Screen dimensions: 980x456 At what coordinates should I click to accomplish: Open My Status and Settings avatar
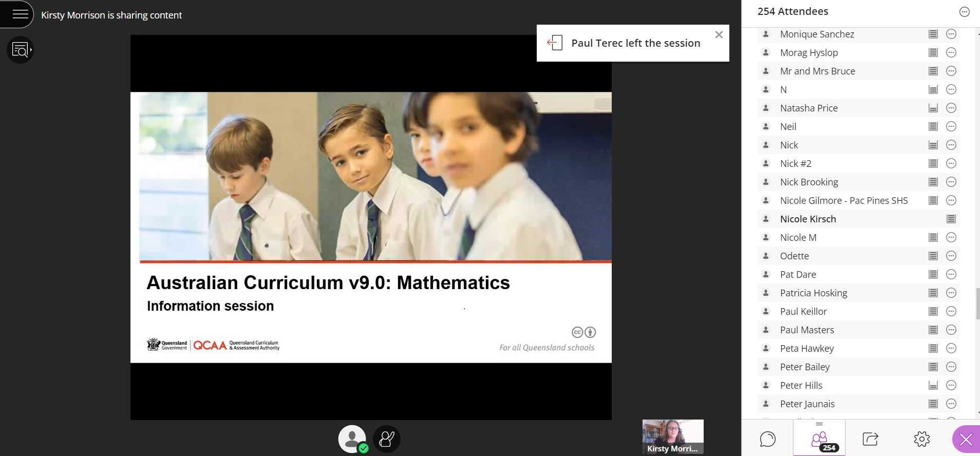point(352,439)
